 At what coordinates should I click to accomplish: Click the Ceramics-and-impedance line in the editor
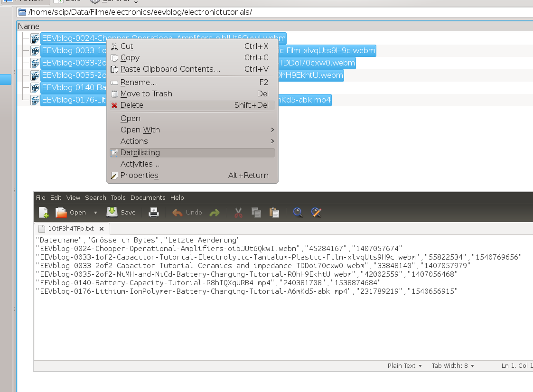(253, 266)
